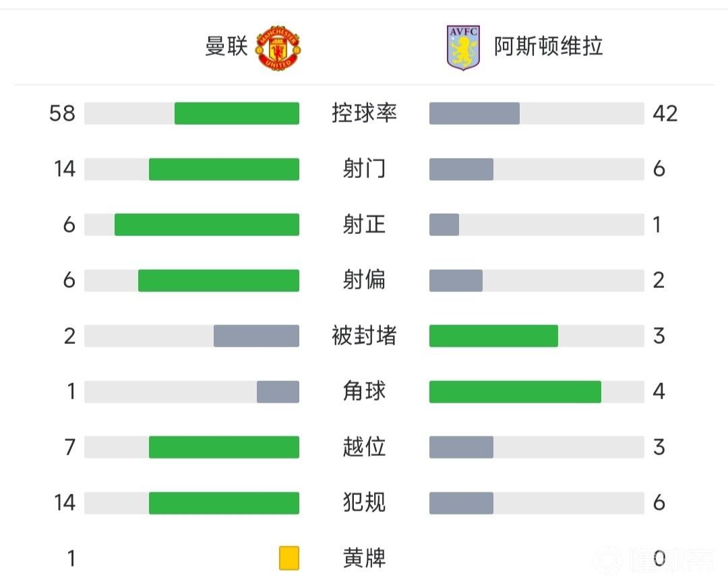Select the 角球 corners stat label
This screenshot has width=728, height=582.
click(364, 392)
